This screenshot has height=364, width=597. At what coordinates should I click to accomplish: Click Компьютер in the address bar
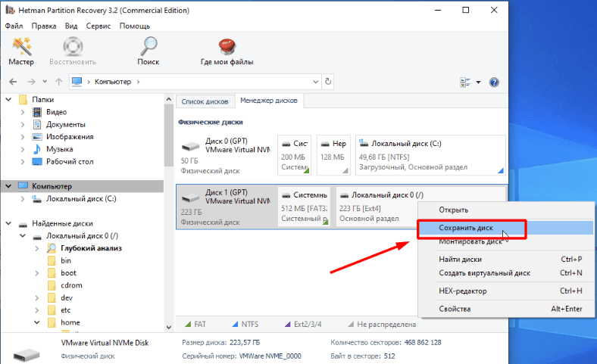[x=113, y=82]
